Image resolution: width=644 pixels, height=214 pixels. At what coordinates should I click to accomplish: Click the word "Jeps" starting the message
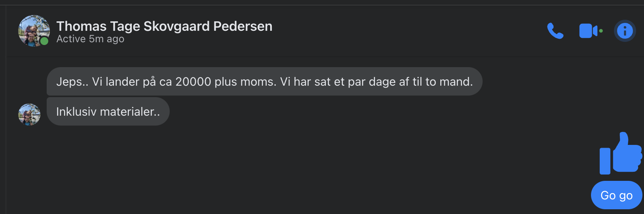coord(68,82)
